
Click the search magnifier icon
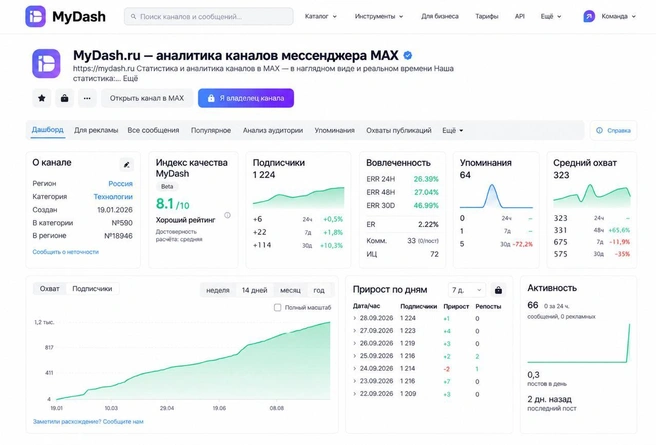[x=133, y=17]
